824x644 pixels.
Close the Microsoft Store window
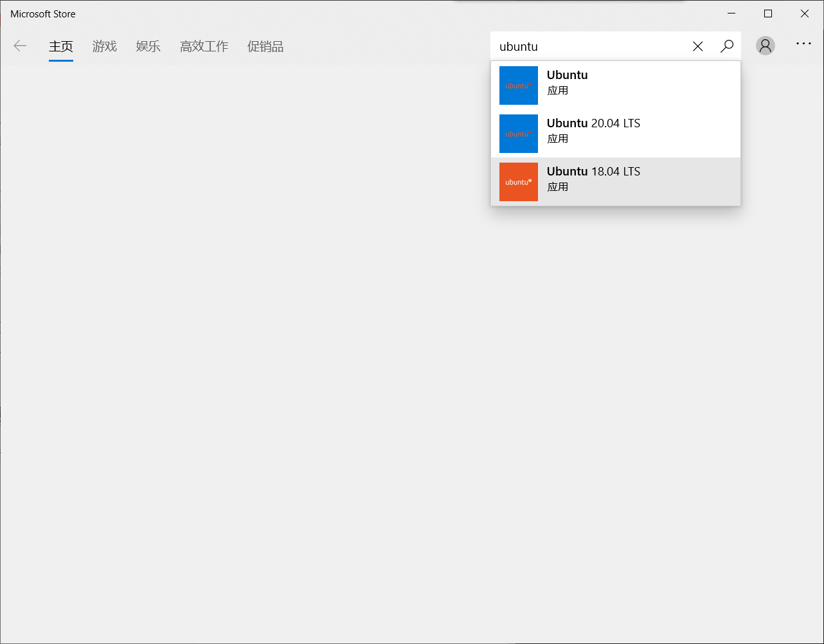805,13
